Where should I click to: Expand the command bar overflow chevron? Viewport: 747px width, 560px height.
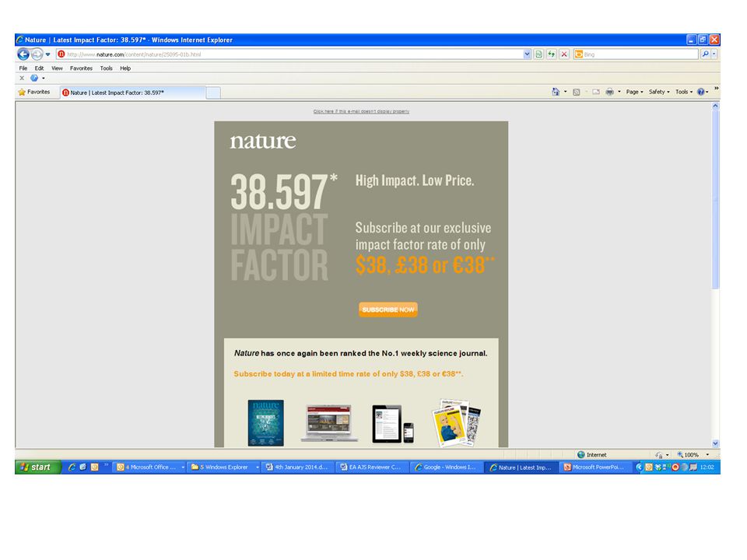point(716,89)
